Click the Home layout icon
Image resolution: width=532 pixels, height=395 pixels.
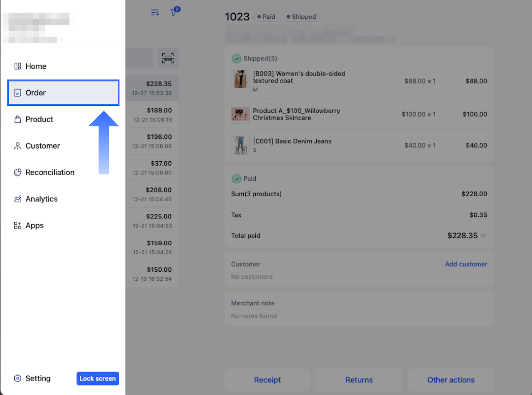[18, 66]
